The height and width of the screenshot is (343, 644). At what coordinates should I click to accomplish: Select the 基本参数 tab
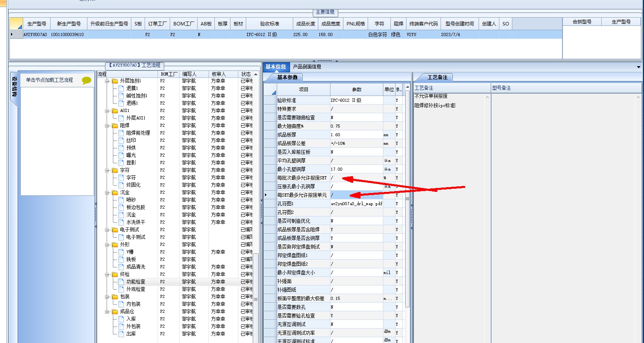coord(288,78)
